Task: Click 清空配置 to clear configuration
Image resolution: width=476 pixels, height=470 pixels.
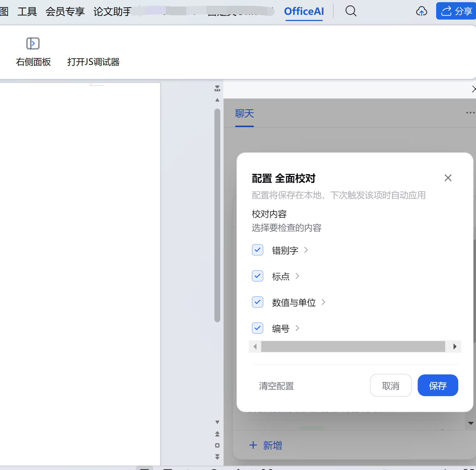Action: coord(276,386)
